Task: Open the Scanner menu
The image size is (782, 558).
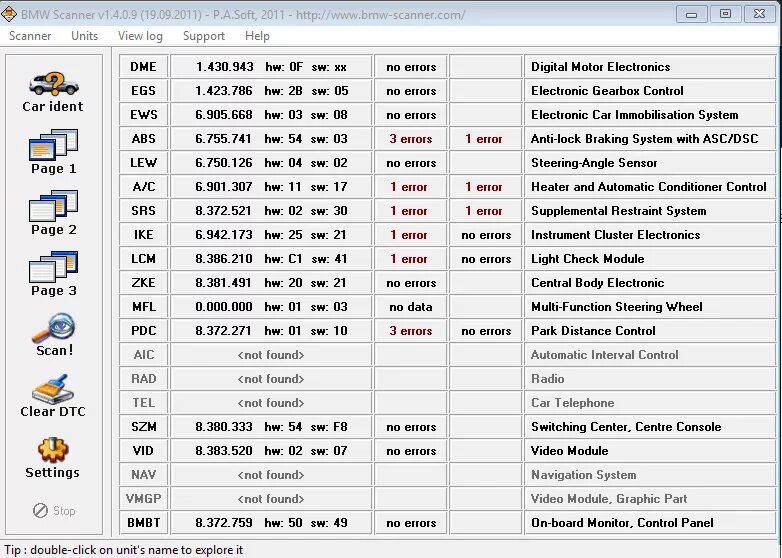Action: pyautogui.click(x=30, y=36)
